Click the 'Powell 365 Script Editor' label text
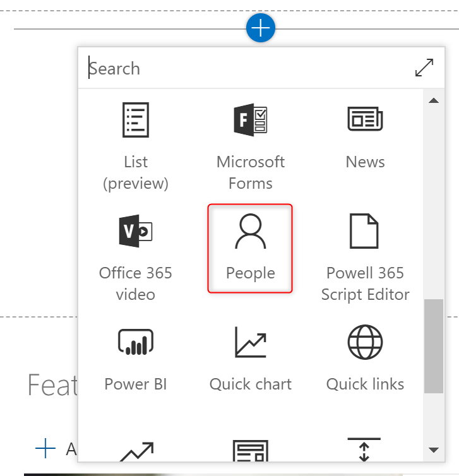 pyautogui.click(x=365, y=283)
